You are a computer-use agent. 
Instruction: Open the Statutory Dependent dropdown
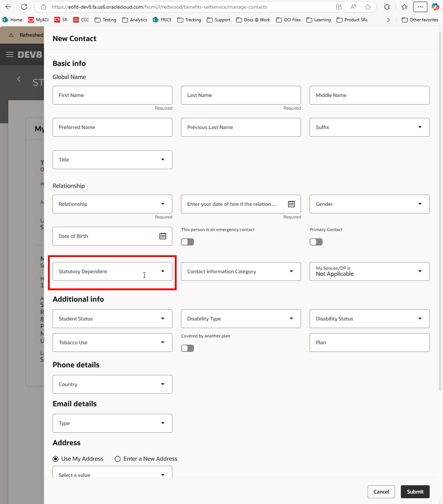pos(112,271)
